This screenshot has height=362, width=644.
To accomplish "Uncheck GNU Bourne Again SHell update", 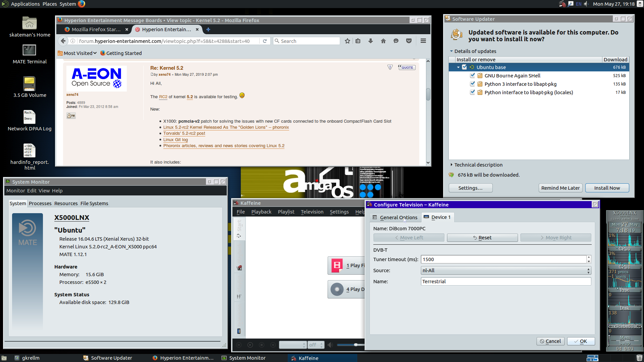I will tap(472, 75).
